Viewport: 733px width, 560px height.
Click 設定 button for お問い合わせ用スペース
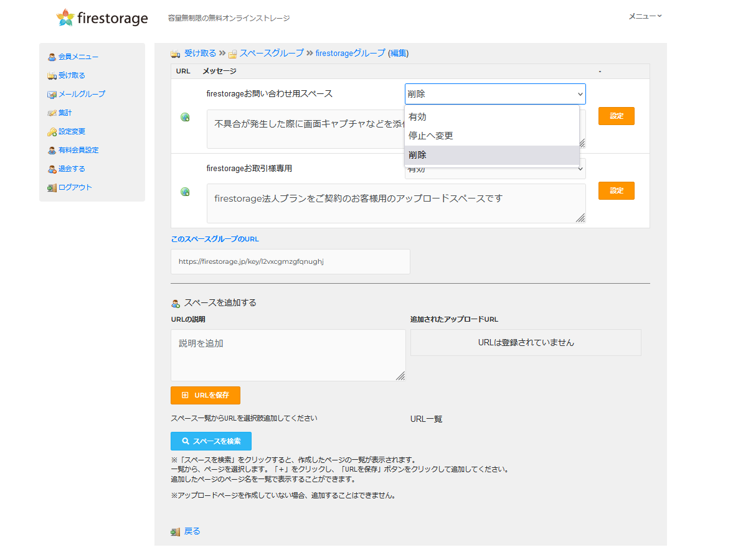tap(616, 116)
